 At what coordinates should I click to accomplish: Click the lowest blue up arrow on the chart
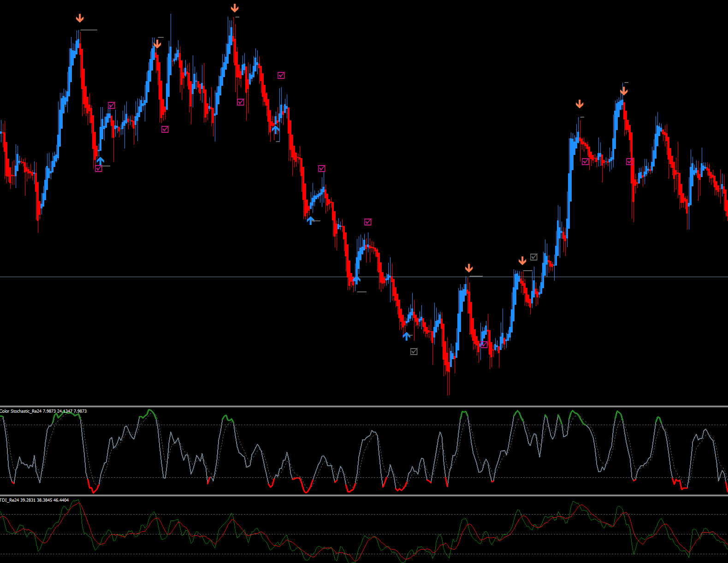406,336
